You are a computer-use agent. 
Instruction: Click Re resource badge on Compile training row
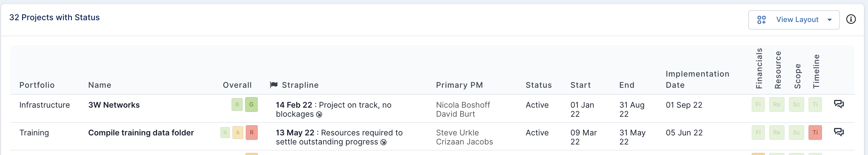(x=777, y=132)
